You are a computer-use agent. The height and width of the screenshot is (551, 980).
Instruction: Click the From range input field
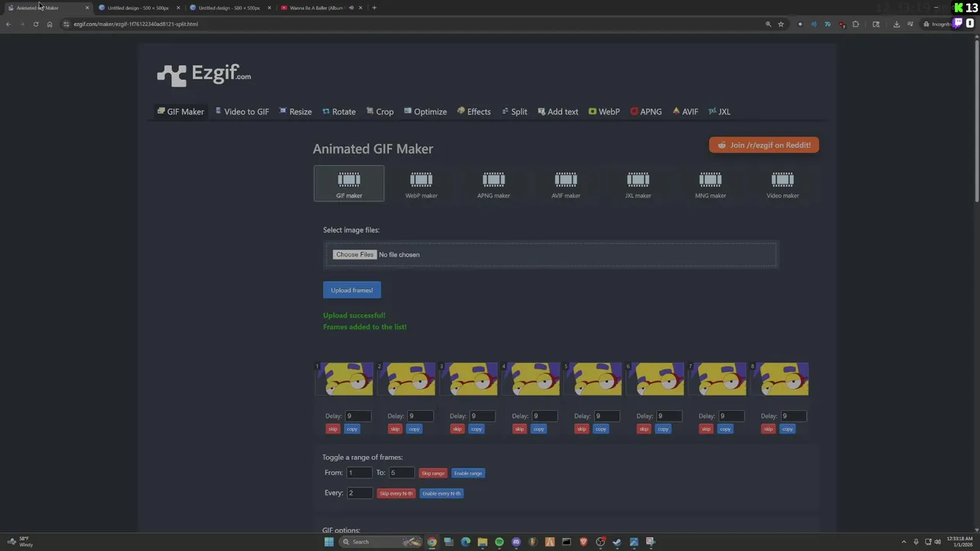(x=359, y=473)
